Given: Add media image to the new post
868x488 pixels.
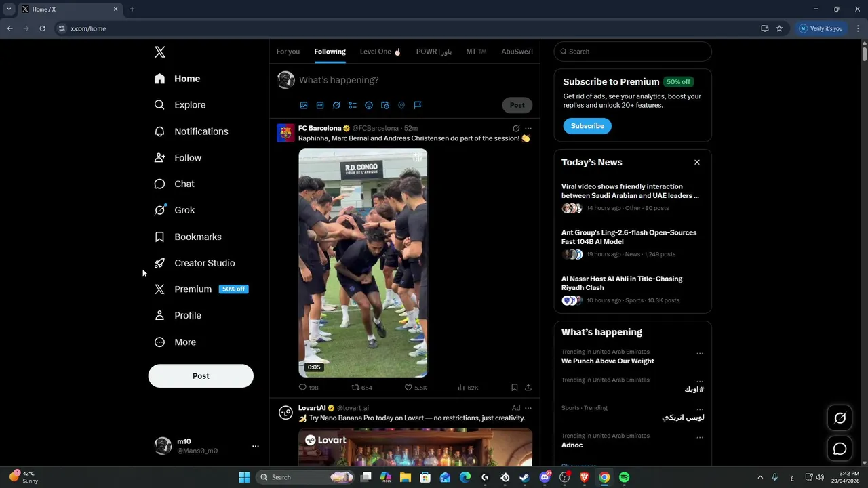Looking at the screenshot, I should [x=304, y=105].
